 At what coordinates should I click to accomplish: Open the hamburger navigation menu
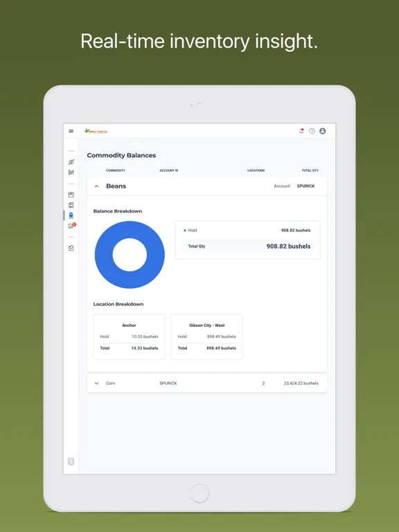(x=71, y=131)
